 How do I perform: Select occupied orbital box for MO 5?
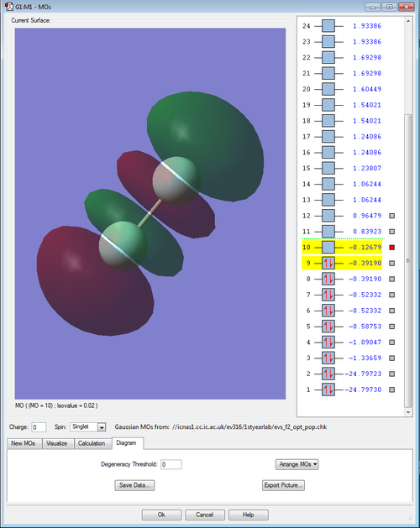328,327
